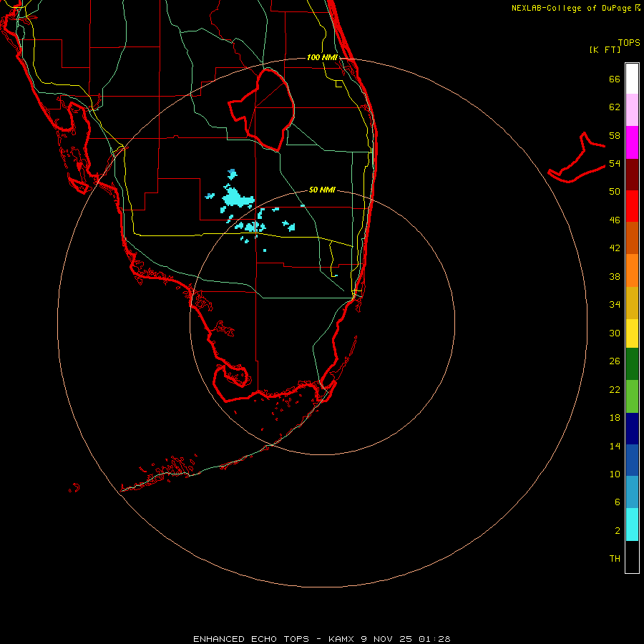
Task: Click the TOPS legend title
Action: [x=629, y=42]
